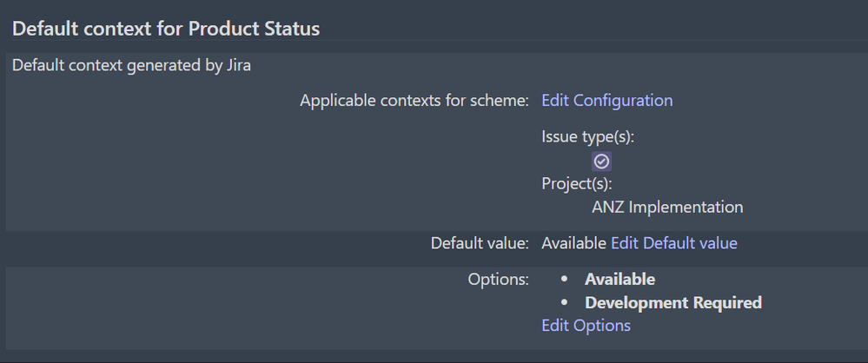This screenshot has width=868, height=363.
Task: Open the Edit Default value link
Action: tap(673, 243)
